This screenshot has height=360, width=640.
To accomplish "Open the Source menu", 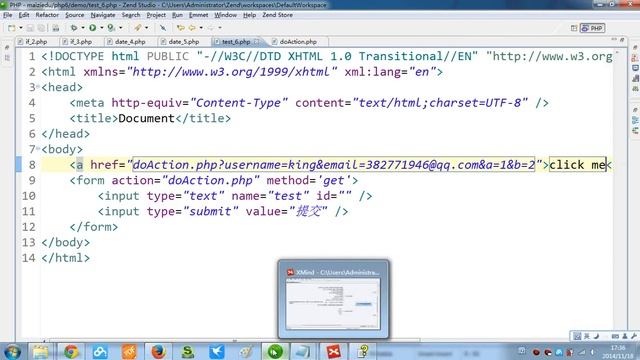I will click(75, 15).
